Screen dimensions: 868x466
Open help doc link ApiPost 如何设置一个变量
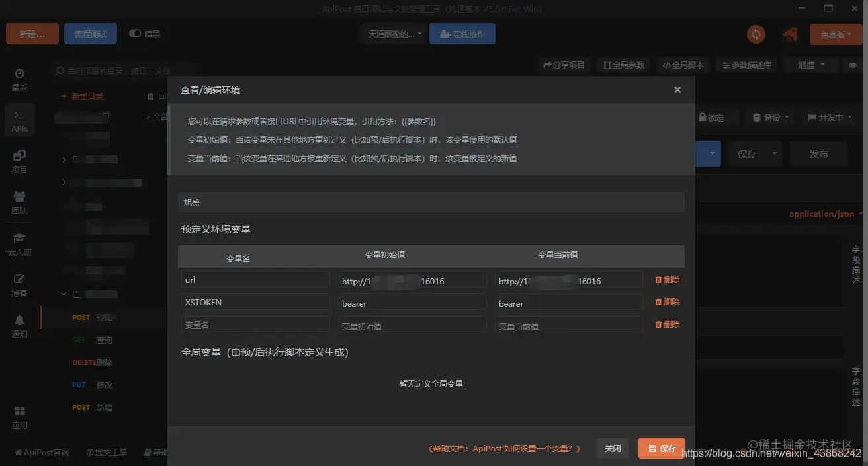(505, 449)
